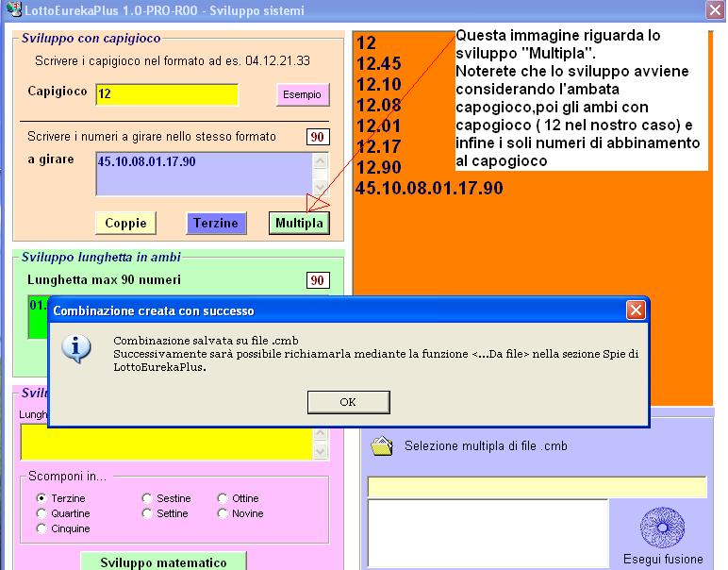Viewport: 728px width, 570px height.
Task: Click the Coppie button
Action: [125, 223]
